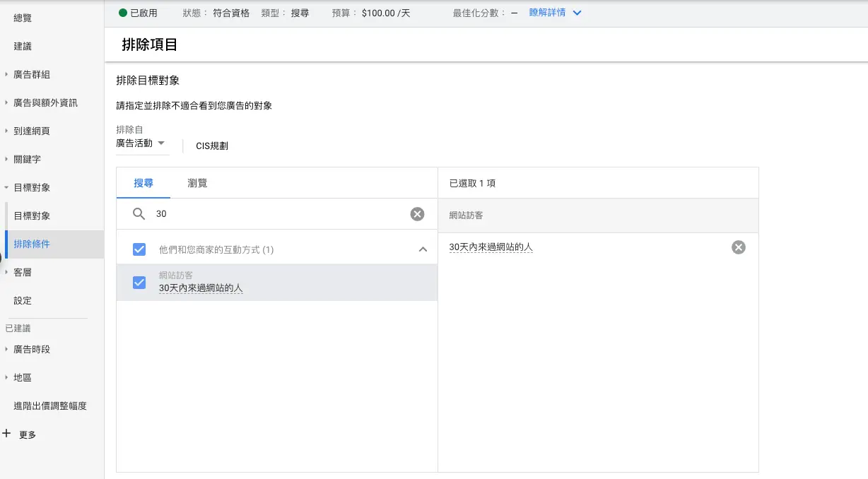The image size is (868, 479).
Task: Click the plus icon beside 更多
Action: click(x=6, y=434)
